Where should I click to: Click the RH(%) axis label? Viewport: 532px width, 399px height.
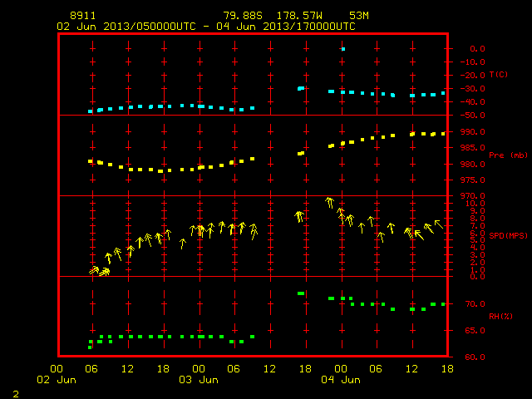click(x=500, y=316)
